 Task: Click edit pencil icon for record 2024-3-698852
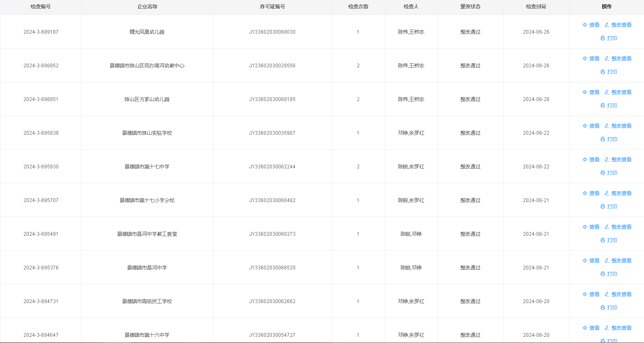(607, 59)
